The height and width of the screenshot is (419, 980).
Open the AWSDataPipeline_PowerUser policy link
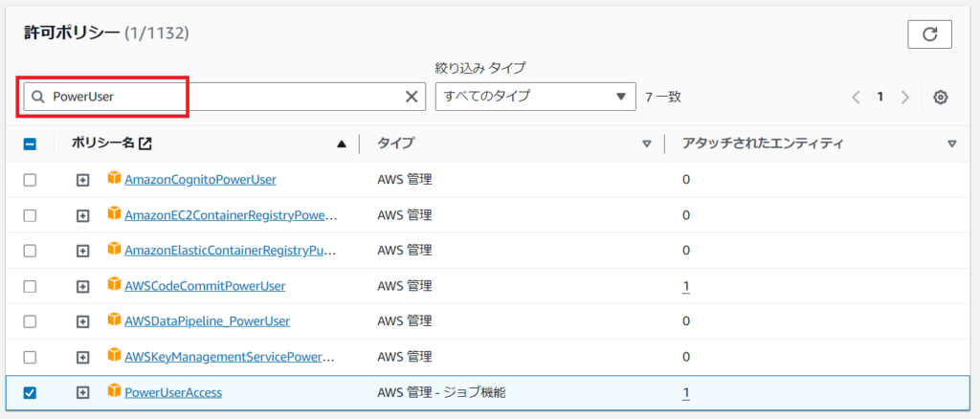tap(207, 321)
